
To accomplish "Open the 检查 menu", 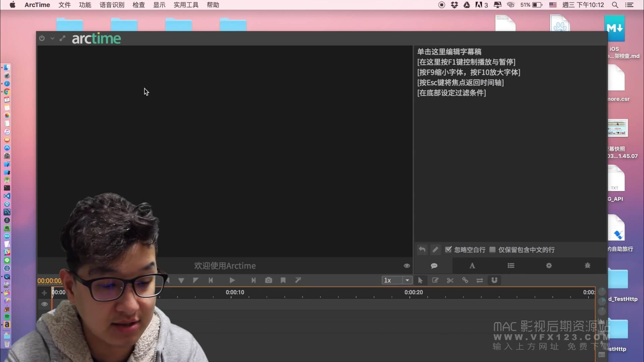I will (x=139, y=5).
